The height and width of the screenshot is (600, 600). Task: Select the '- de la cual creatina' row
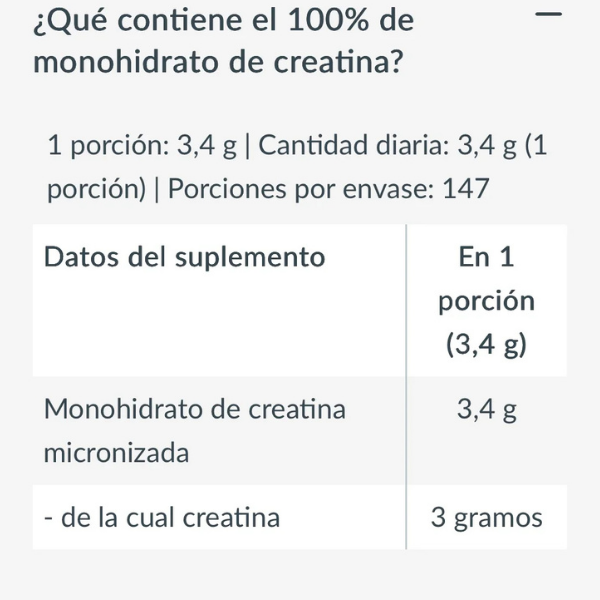162,517
